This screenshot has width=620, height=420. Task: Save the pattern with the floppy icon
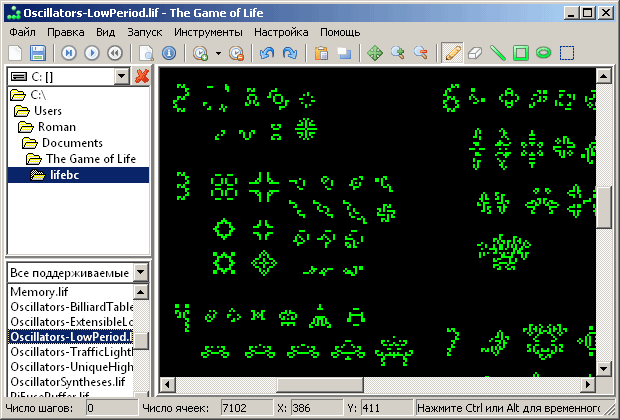pos(38,53)
